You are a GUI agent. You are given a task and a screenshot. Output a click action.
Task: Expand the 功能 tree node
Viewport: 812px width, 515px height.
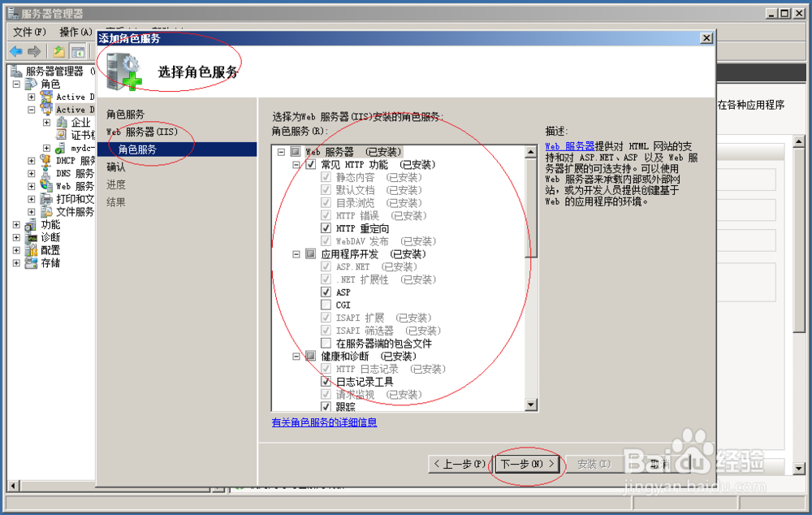pyautogui.click(x=17, y=223)
